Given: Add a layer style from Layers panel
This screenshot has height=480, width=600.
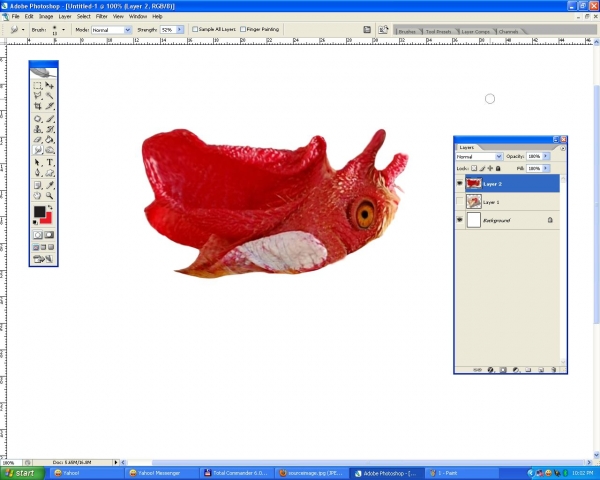Looking at the screenshot, I should 491,370.
